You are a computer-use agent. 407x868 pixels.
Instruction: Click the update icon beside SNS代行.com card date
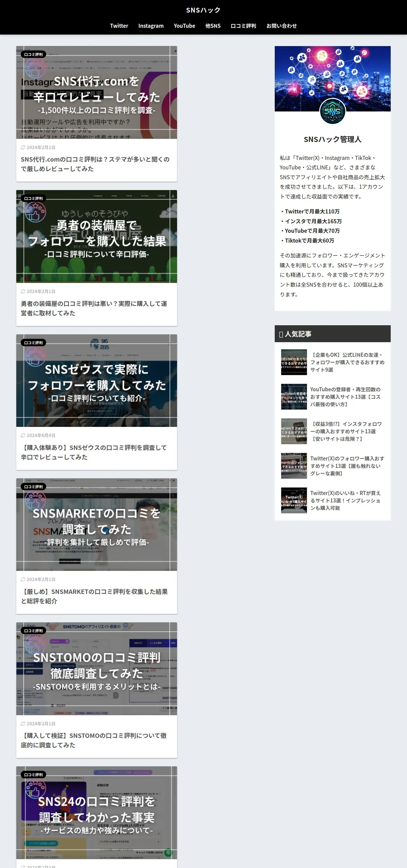point(23,147)
